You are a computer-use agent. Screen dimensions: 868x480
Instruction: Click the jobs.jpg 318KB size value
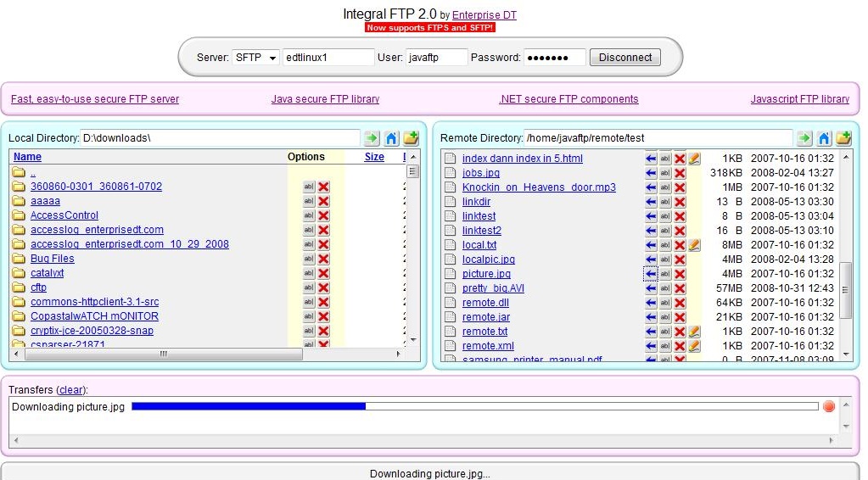pos(725,173)
